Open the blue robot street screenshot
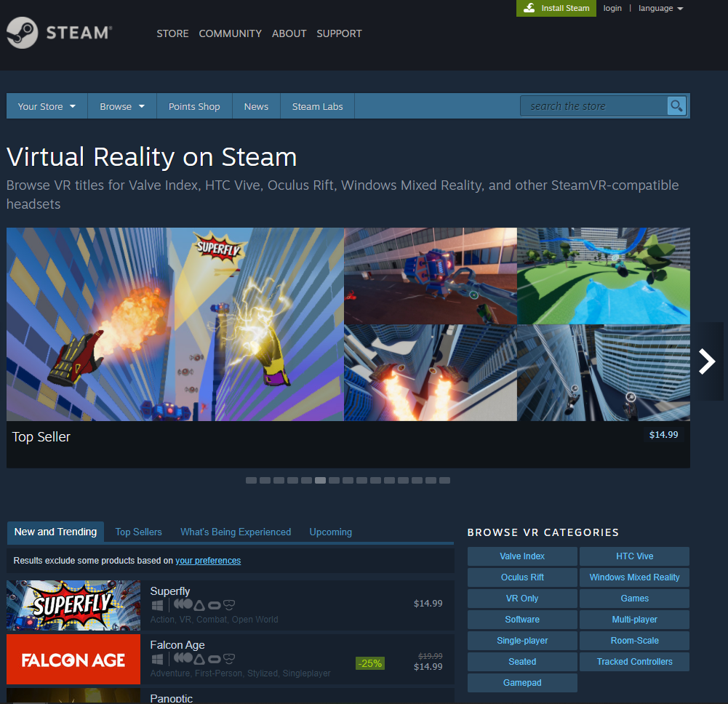 coord(431,276)
